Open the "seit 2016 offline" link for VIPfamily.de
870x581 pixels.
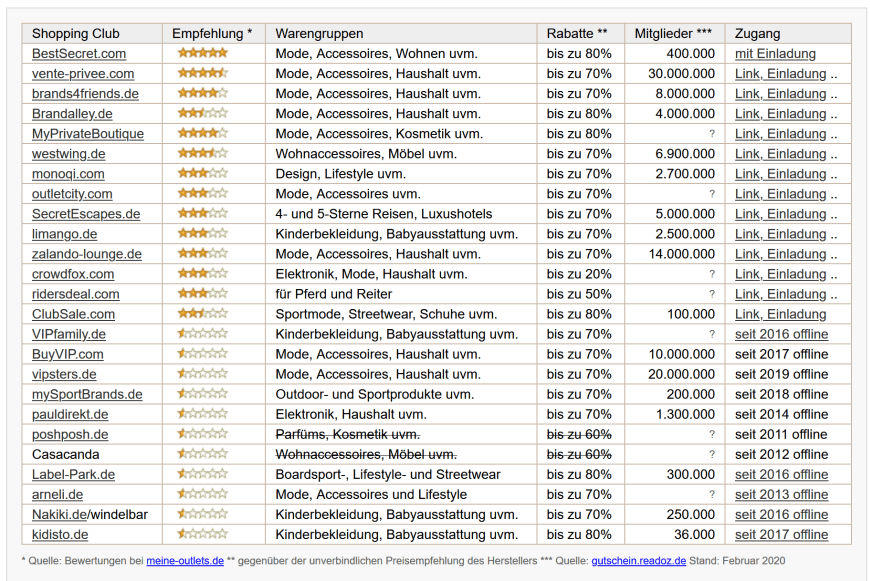(781, 334)
